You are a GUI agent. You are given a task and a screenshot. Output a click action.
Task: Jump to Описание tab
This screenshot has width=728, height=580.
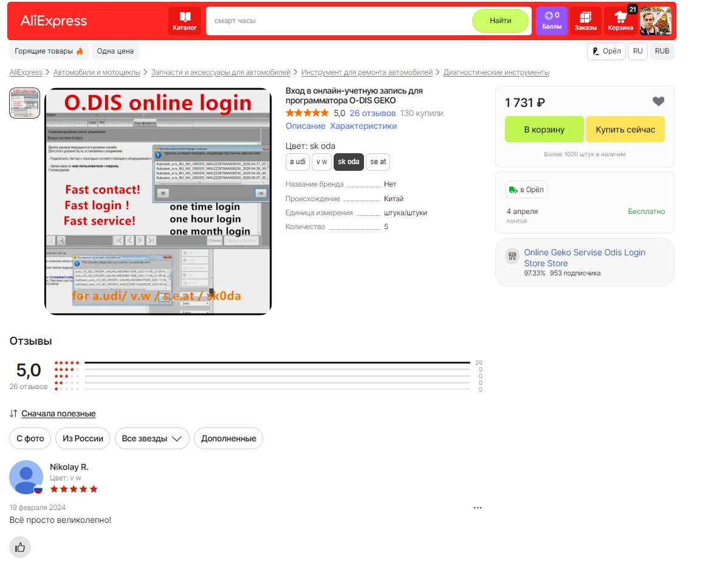(305, 126)
